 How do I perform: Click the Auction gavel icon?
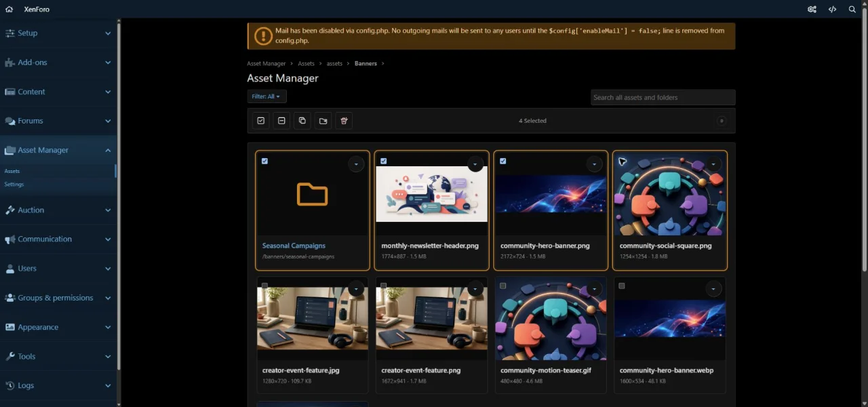(x=10, y=210)
